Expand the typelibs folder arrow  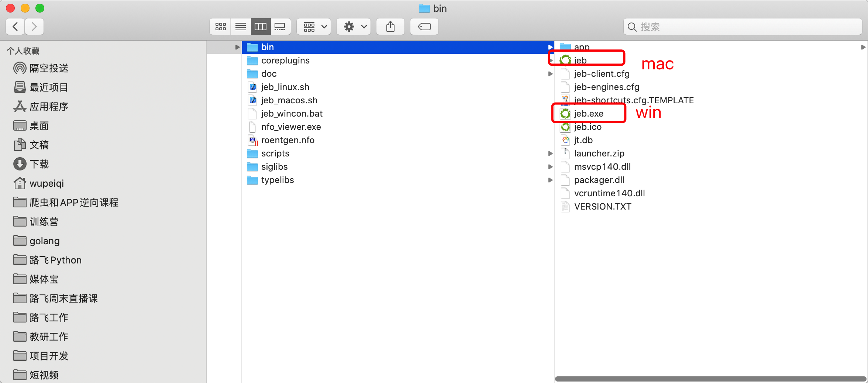(550, 180)
